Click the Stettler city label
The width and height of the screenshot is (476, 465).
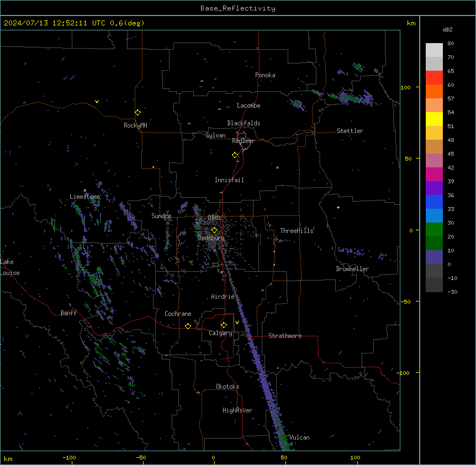click(x=350, y=131)
